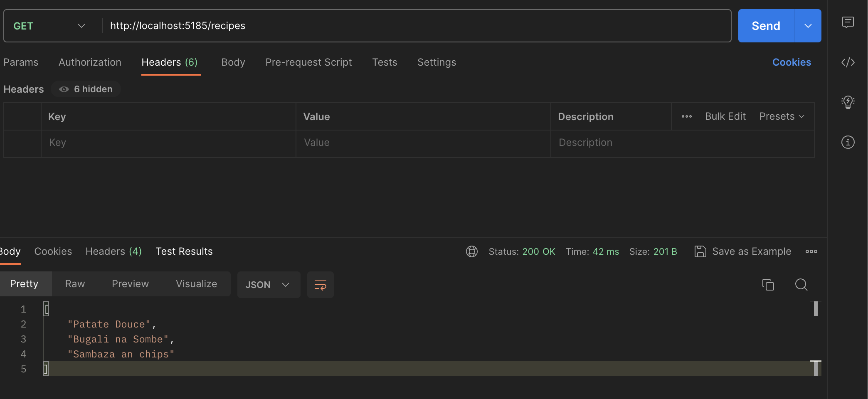Open the GET method dropdown
Image resolution: width=868 pixels, height=399 pixels.
[x=49, y=26]
